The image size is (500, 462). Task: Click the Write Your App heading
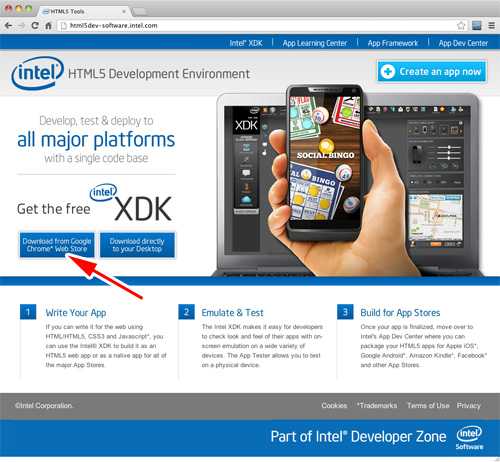click(76, 313)
